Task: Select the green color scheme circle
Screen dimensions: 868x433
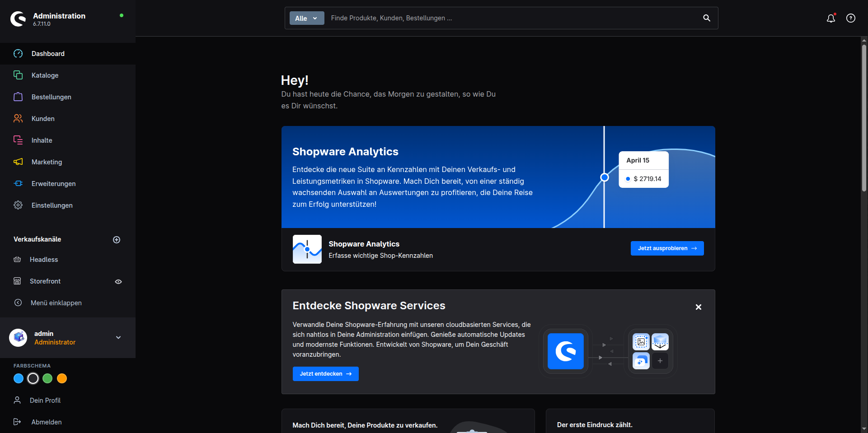Action: click(x=47, y=378)
